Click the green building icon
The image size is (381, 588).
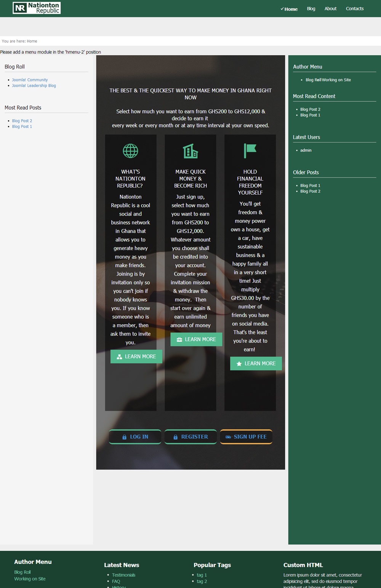(190, 151)
